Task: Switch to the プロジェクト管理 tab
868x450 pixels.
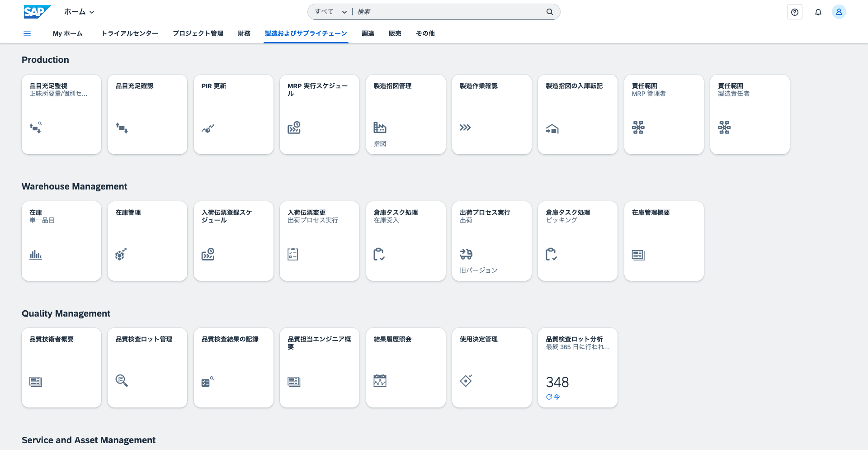Action: point(198,33)
